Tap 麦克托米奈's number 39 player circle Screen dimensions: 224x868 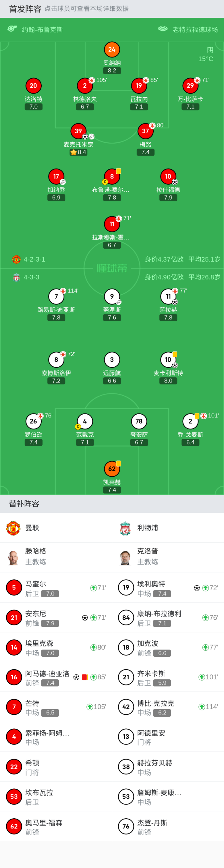point(78,131)
